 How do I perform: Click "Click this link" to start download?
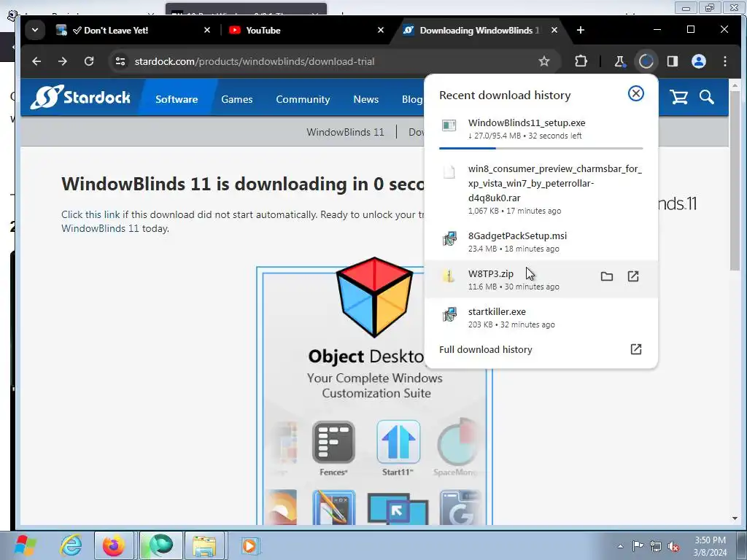click(x=90, y=214)
